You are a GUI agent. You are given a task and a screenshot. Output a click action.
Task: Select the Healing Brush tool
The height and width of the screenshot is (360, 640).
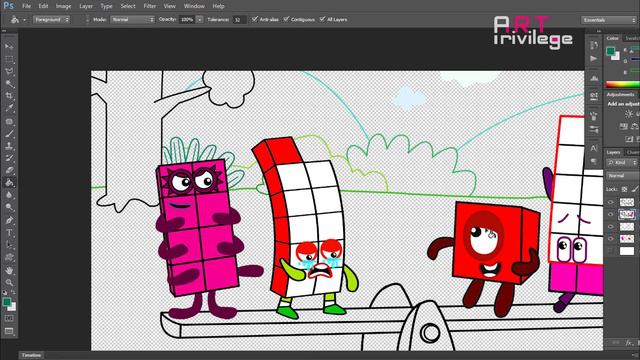[9, 121]
